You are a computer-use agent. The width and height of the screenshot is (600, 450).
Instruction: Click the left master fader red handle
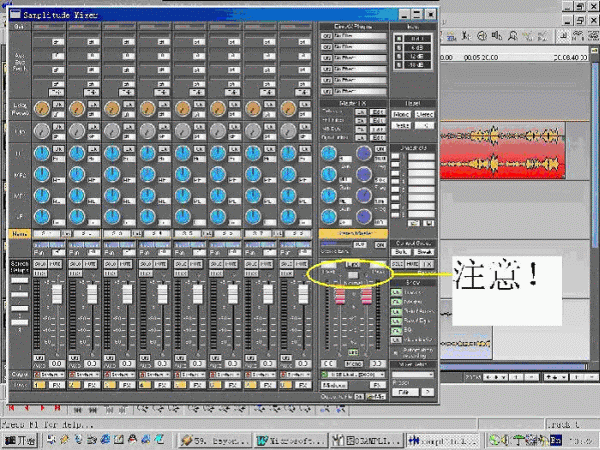[x=340, y=297]
